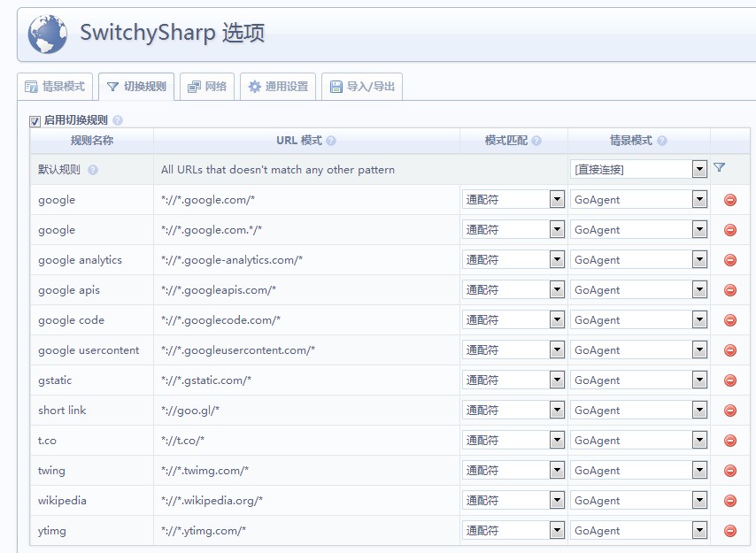The image size is (756, 553).
Task: Open the 导入/导出 tab
Action: [x=362, y=87]
